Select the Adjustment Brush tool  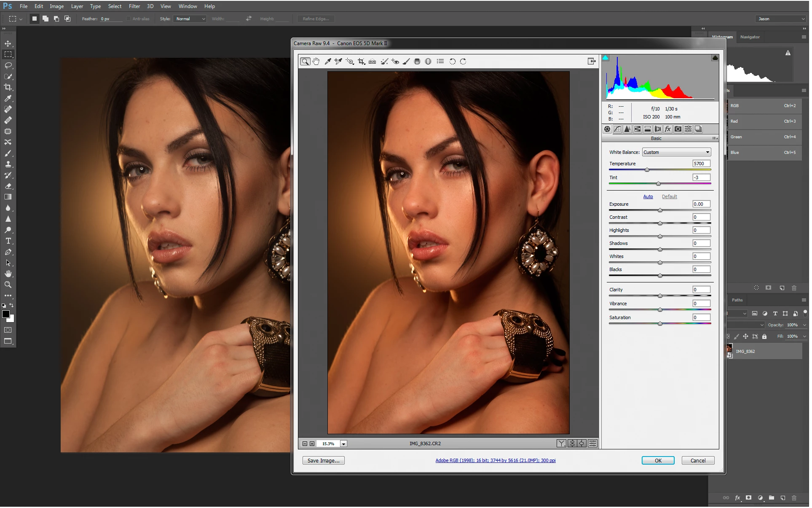click(407, 62)
